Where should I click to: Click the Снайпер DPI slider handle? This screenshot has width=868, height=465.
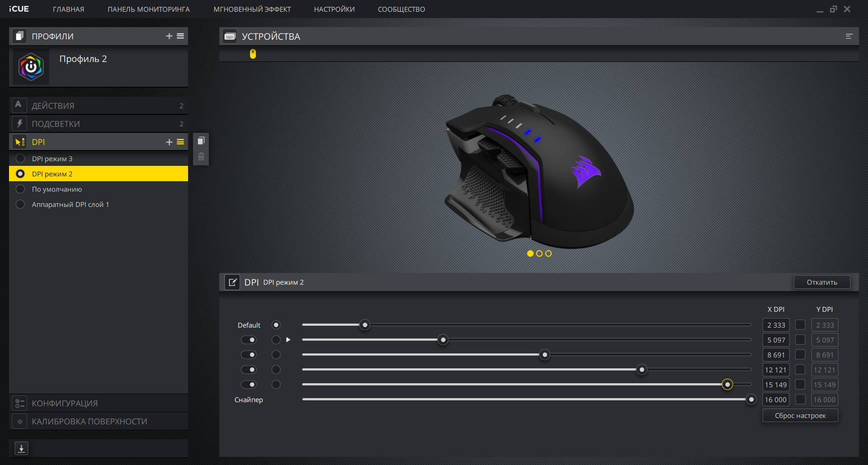(751, 399)
